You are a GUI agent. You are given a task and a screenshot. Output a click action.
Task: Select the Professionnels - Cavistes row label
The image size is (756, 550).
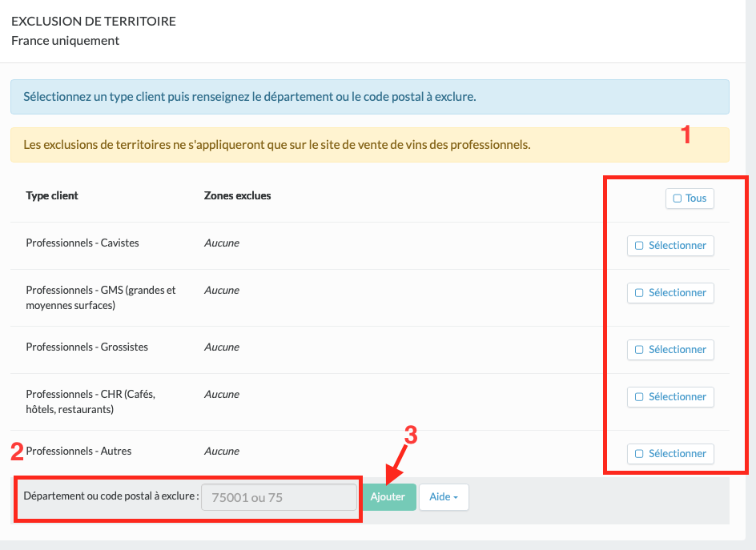[82, 243]
